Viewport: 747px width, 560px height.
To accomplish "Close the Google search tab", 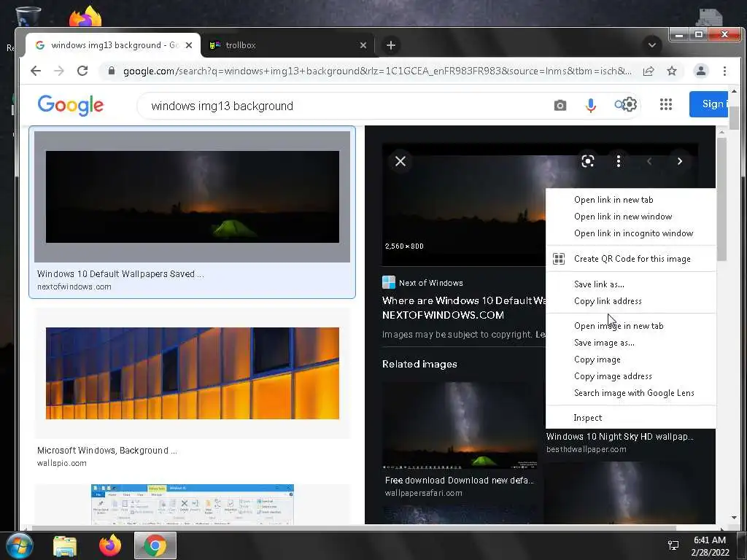I will click(x=189, y=45).
